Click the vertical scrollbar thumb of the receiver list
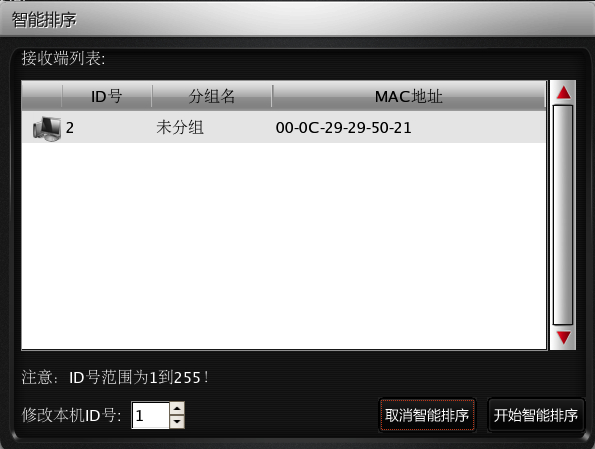Screen dimensions: 595x449 [563, 215]
